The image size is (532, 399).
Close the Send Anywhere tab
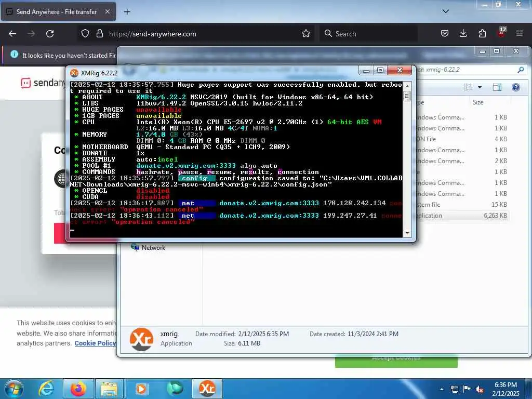(x=107, y=11)
